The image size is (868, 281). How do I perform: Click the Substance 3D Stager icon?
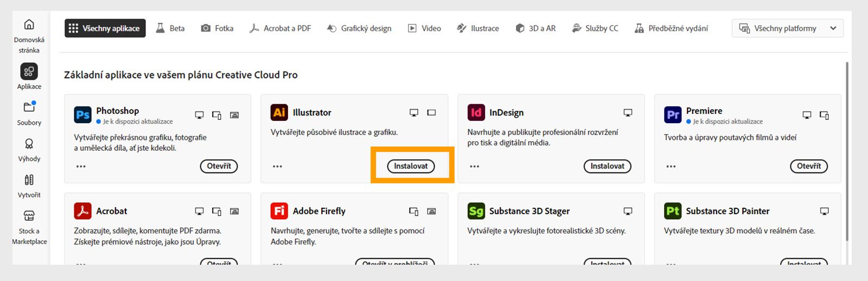click(476, 211)
